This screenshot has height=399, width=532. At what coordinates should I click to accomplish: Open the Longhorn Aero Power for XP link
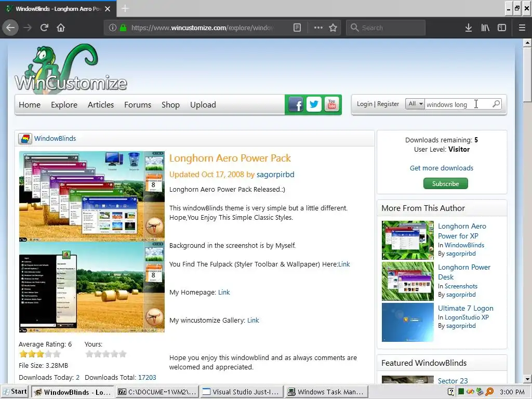pyautogui.click(x=462, y=231)
